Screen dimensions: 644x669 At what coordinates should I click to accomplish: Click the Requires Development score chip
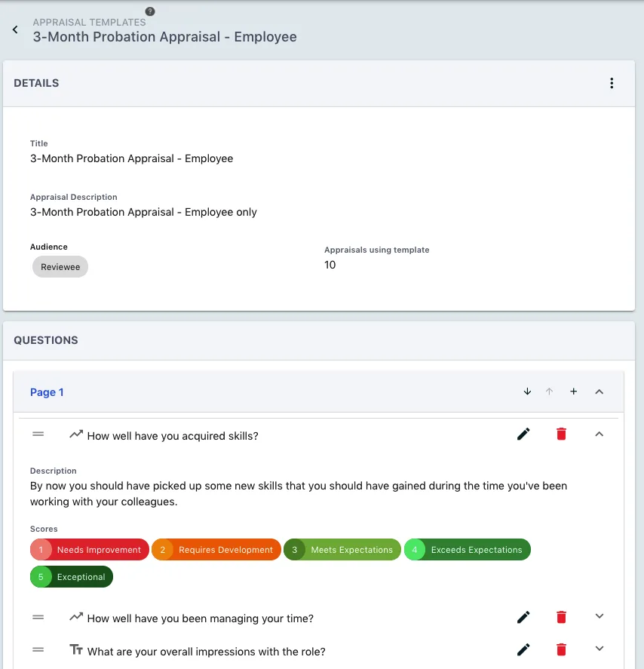(216, 550)
